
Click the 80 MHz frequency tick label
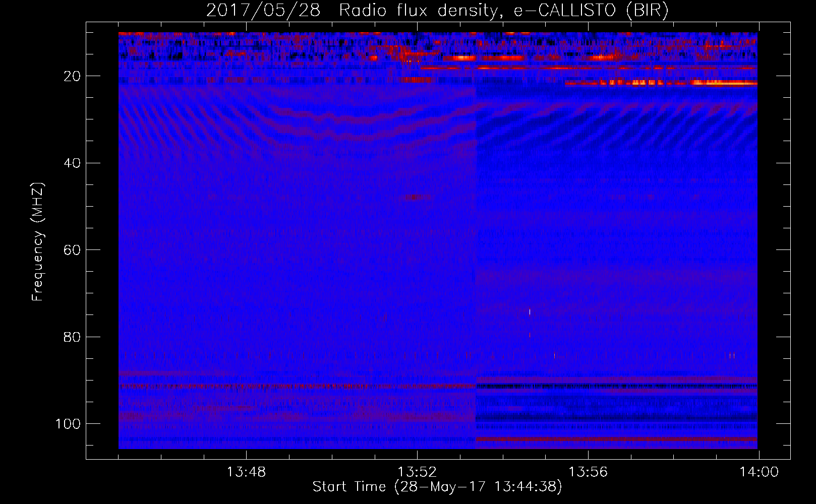point(73,337)
